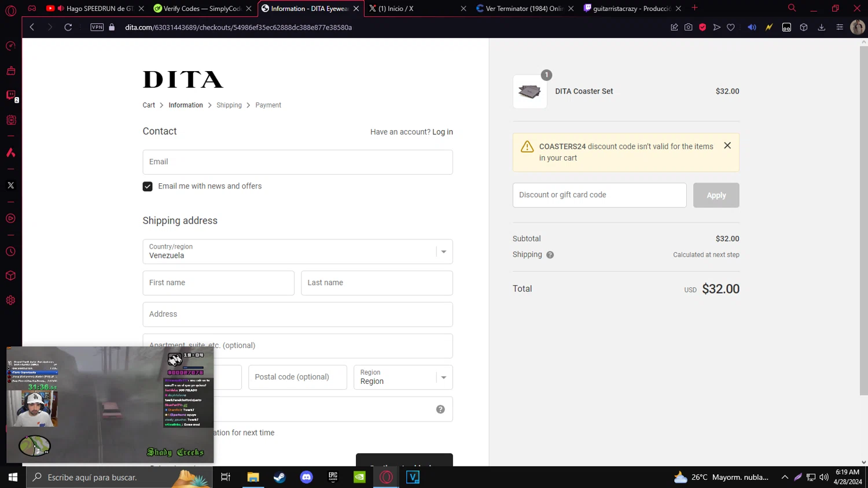The image size is (868, 488).
Task: Click the Shipping breadcrumb step
Action: 229,105
